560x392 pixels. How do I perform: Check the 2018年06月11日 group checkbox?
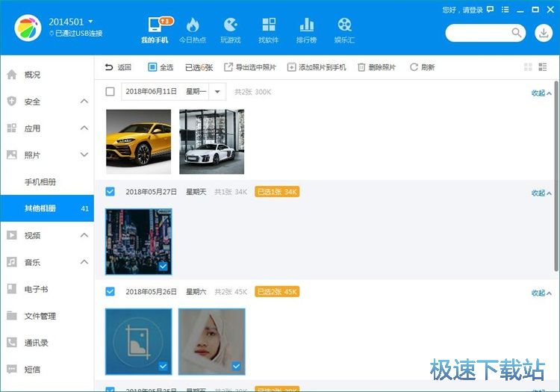tap(110, 92)
